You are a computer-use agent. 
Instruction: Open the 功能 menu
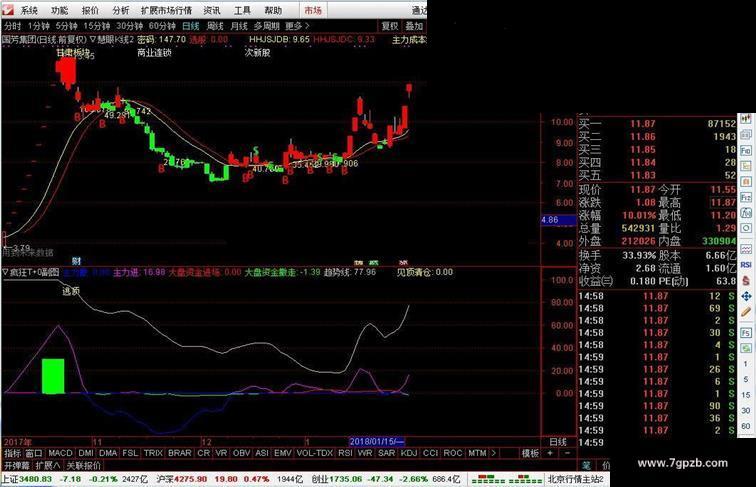pyautogui.click(x=60, y=10)
